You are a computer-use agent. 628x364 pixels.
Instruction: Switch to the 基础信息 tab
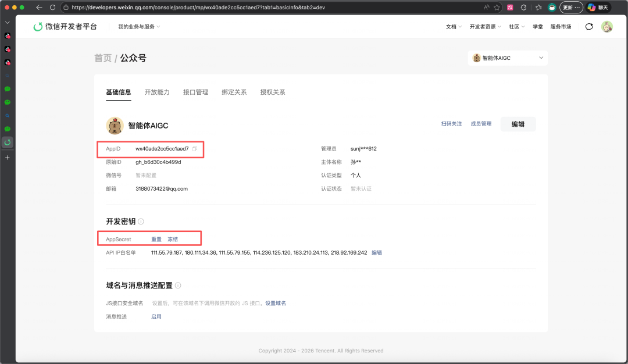click(x=118, y=92)
